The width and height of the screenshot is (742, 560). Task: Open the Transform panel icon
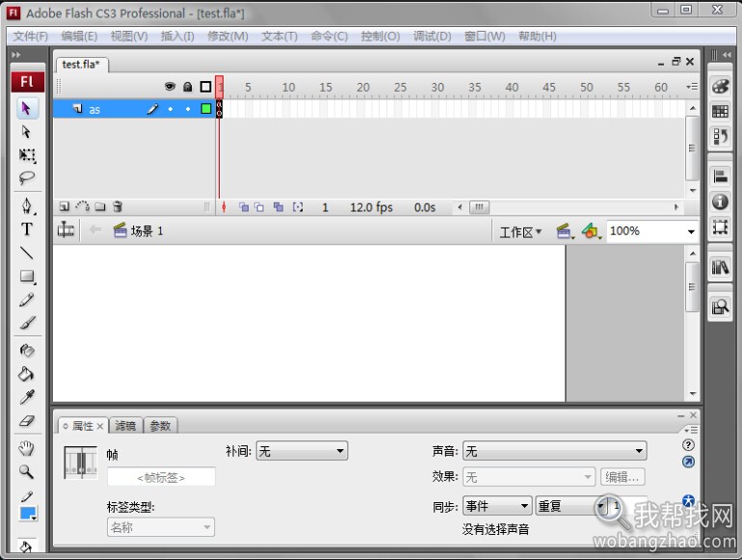(720, 227)
